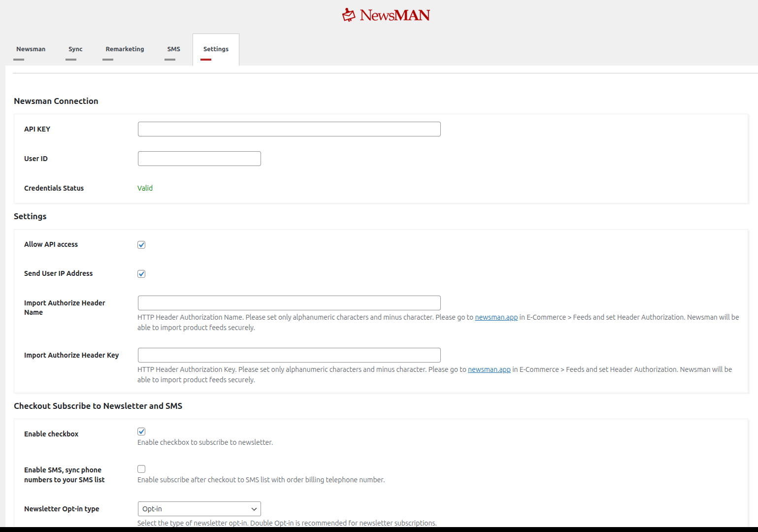758x532 pixels.
Task: Uncheck the Allow API access checkbox
Action: tap(141, 245)
